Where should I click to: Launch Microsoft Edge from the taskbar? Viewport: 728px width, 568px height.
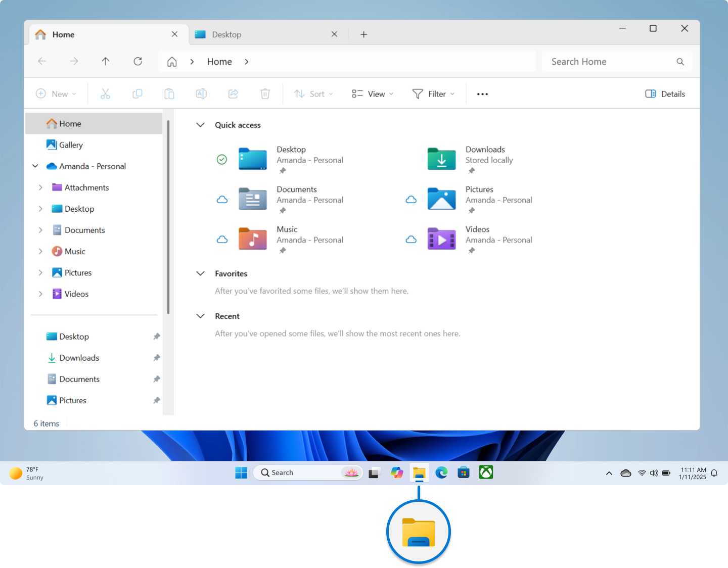coord(441,472)
